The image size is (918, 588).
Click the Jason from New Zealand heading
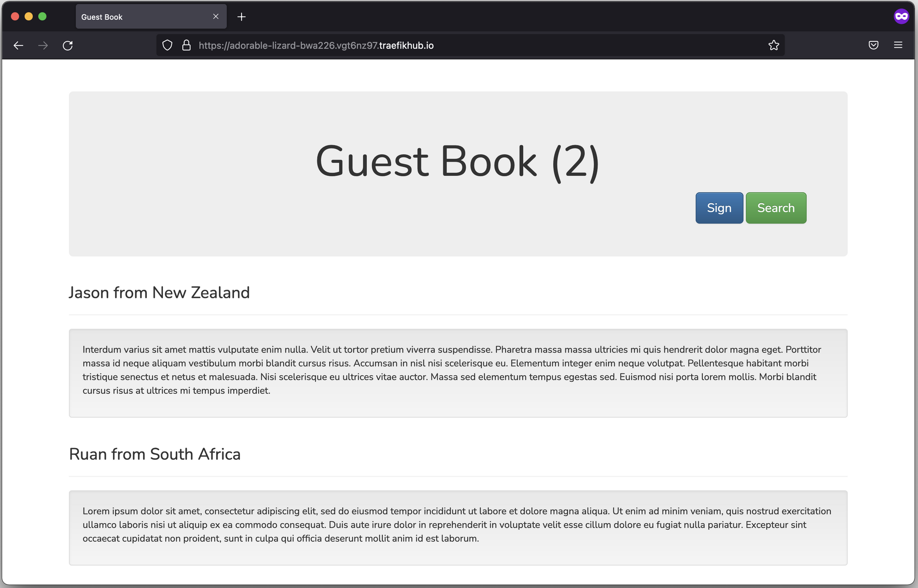(159, 293)
